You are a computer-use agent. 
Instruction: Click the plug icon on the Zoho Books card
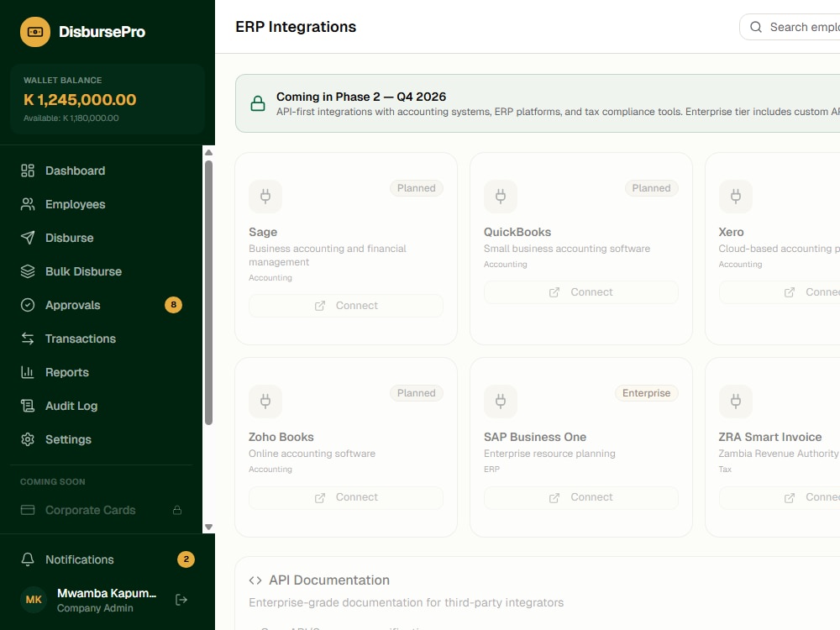(265, 402)
